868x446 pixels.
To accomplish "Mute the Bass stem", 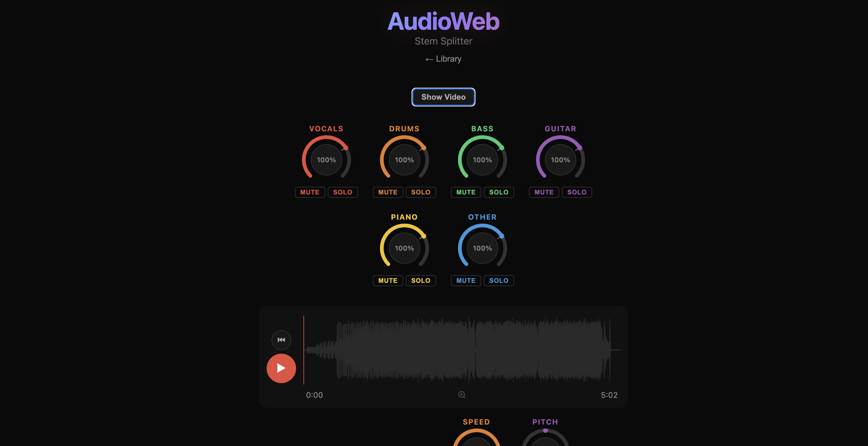I will click(465, 192).
